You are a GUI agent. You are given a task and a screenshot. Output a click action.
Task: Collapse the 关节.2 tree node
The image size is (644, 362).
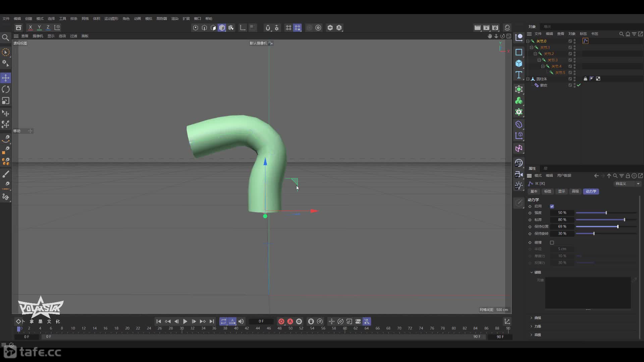coord(535,54)
